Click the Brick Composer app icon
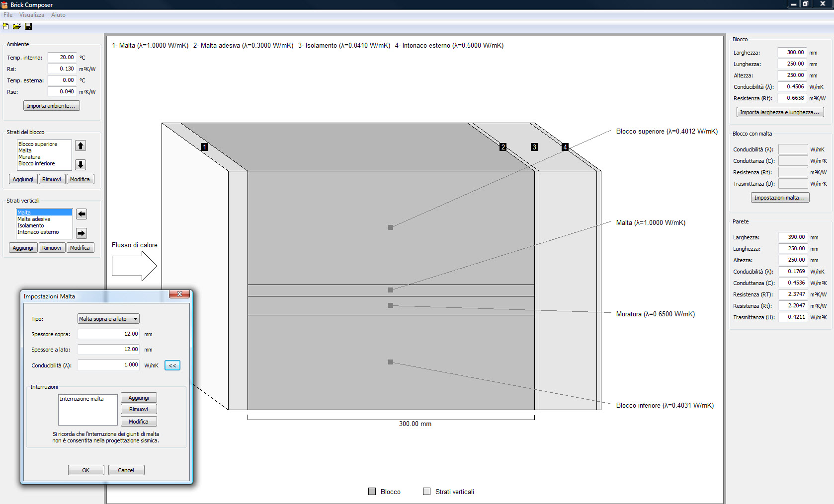Viewport: 834px width, 504px height. click(4, 4)
